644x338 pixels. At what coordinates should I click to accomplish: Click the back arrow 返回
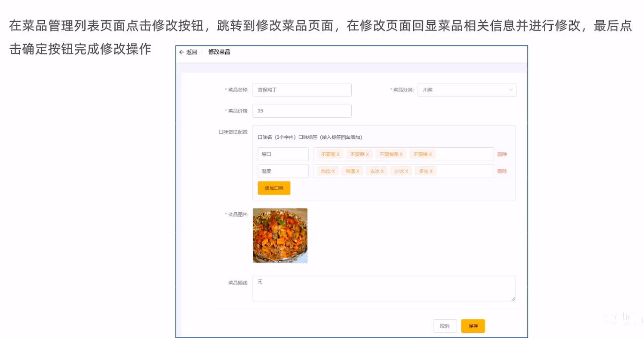coord(188,52)
